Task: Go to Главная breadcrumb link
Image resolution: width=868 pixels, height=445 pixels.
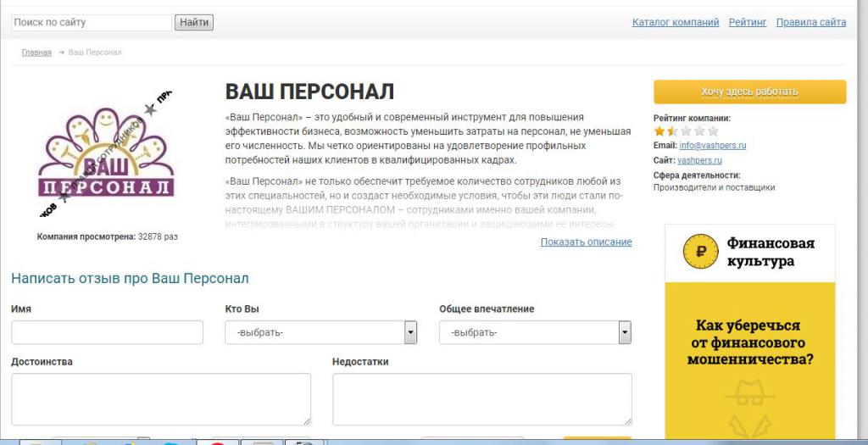Action: [36, 53]
